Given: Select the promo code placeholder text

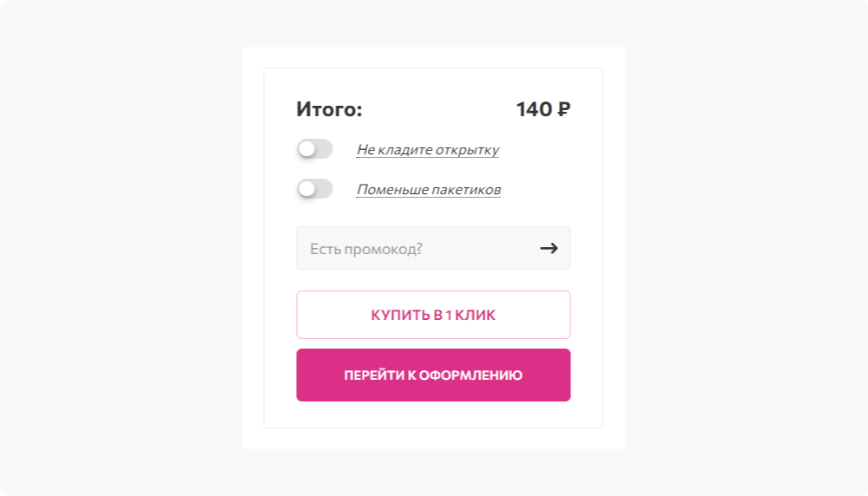Looking at the screenshot, I should (x=366, y=250).
